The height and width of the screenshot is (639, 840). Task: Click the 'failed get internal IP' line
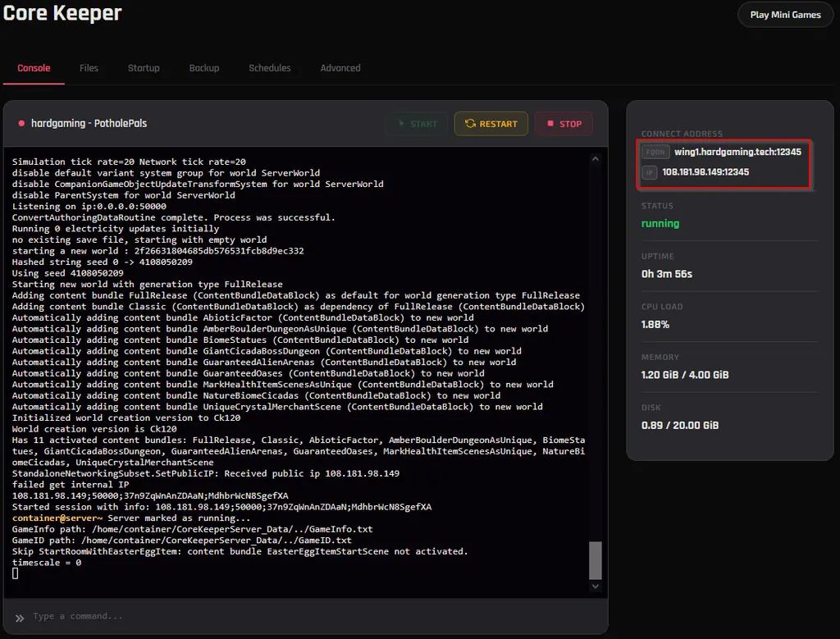tap(71, 485)
